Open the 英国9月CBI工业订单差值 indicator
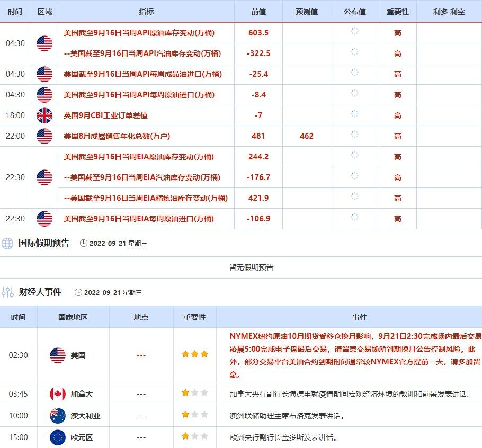The height and width of the screenshot is (448, 482). (x=105, y=115)
